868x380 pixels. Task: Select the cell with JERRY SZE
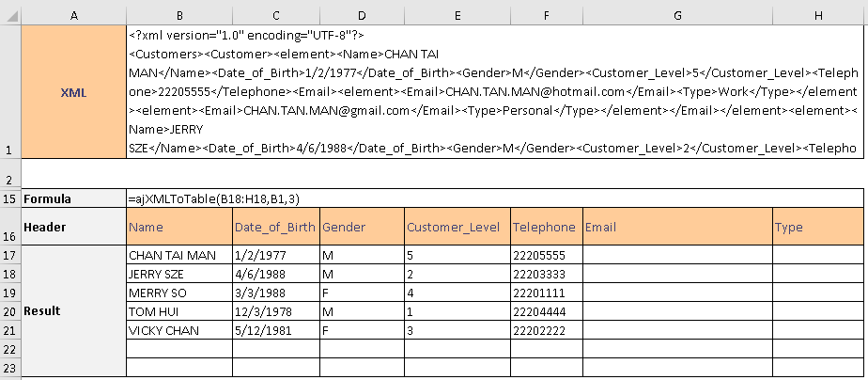(178, 274)
